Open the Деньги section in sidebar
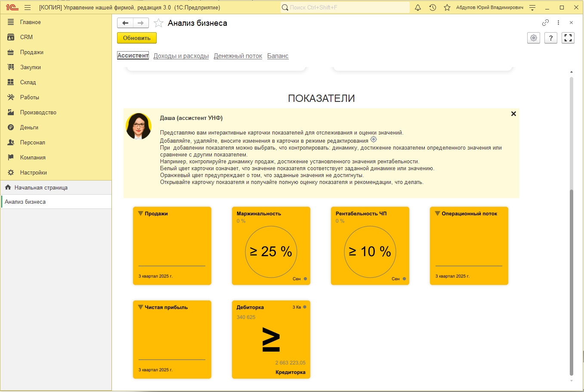Image resolution: width=584 pixels, height=392 pixels. [29, 127]
